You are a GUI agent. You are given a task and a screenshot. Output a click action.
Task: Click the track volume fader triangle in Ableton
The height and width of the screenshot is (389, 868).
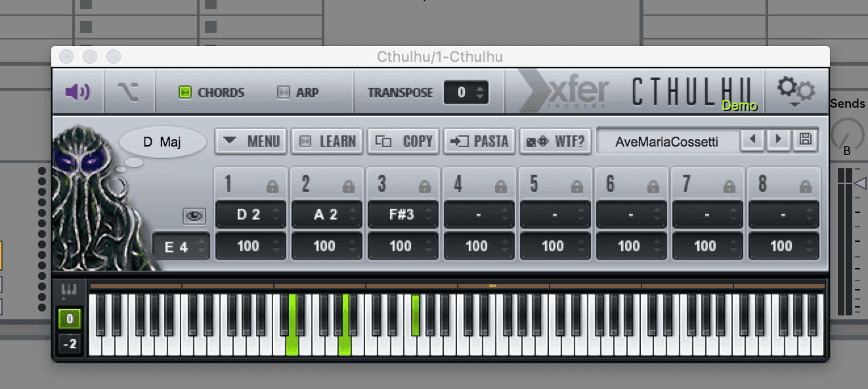pyautogui.click(x=860, y=183)
